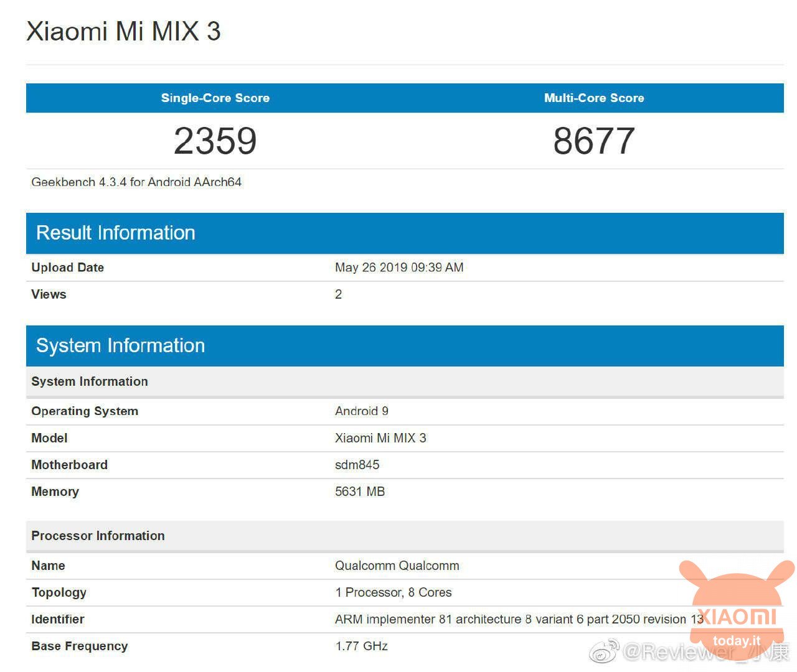Click the 'Memory' row label
The height and width of the screenshot is (672, 797).
click(55, 492)
